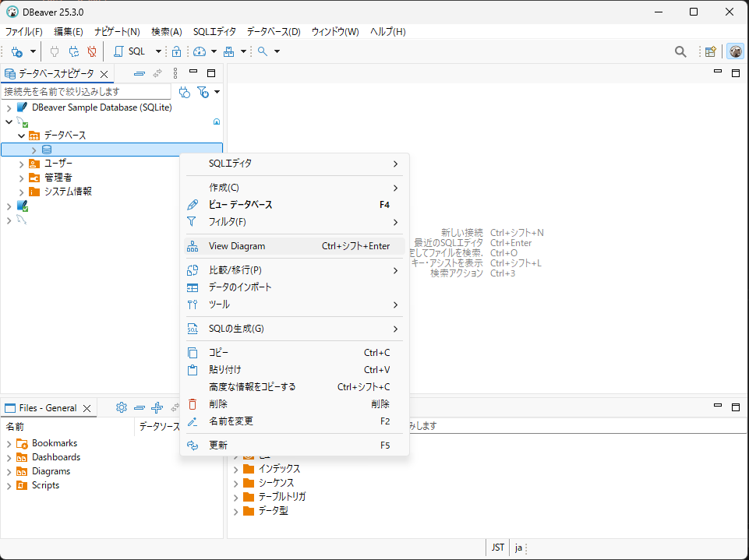Open the ナビゲート(N) menu
Viewport: 749px width, 560px height.
[x=117, y=31]
